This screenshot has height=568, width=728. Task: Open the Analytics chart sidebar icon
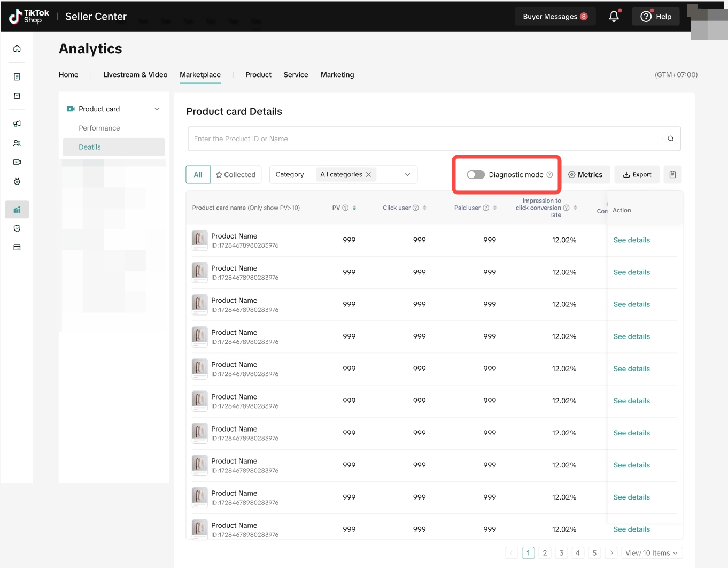tap(17, 210)
